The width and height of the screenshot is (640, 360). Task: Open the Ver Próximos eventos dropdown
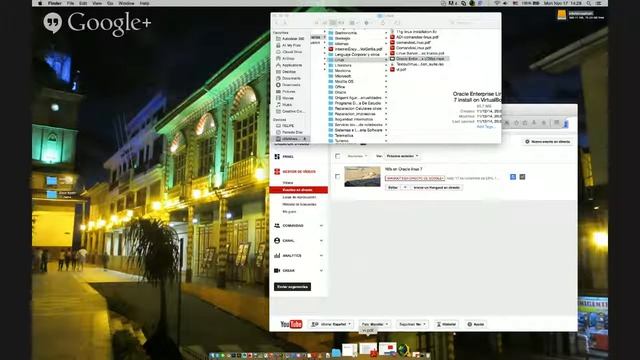click(x=402, y=156)
